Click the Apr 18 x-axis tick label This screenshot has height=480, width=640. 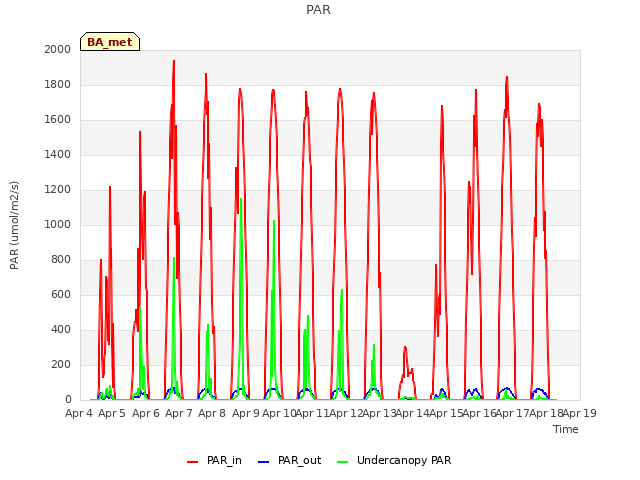coord(546,413)
